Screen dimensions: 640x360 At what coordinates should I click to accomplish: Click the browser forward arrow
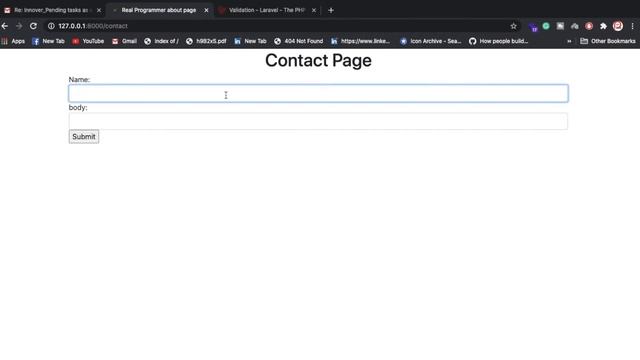19,26
